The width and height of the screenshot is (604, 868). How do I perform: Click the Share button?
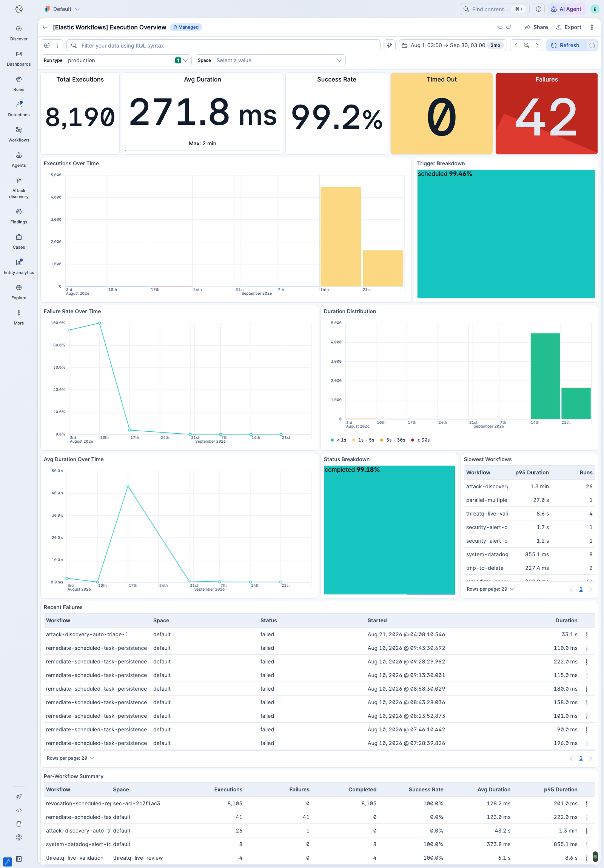tap(536, 27)
